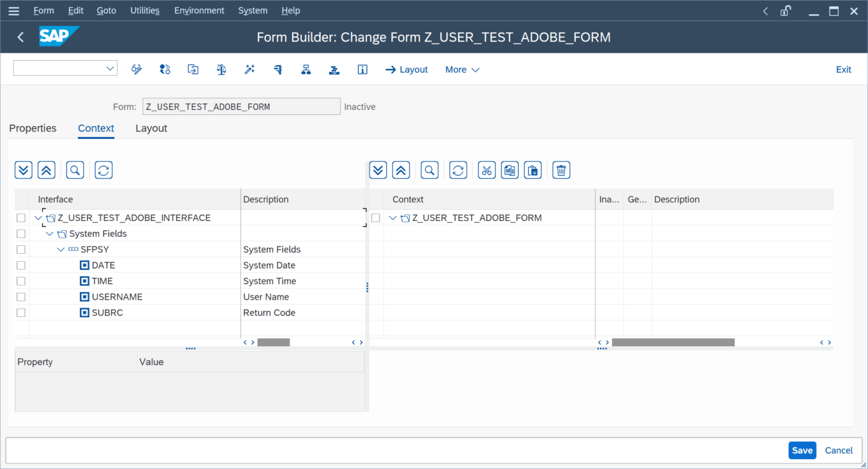Tick checkbox for SFPSY row

(21, 249)
